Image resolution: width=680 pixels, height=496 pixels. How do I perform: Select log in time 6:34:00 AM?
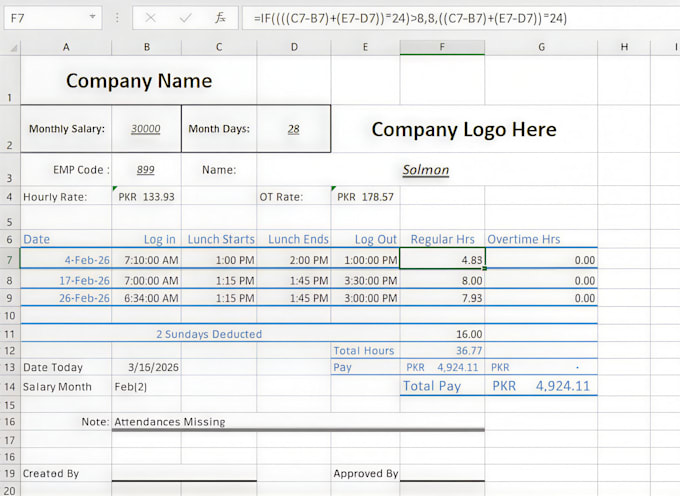point(147,298)
